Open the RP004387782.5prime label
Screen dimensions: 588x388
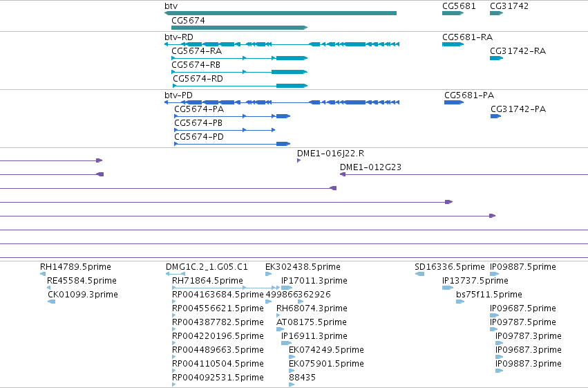218,322
